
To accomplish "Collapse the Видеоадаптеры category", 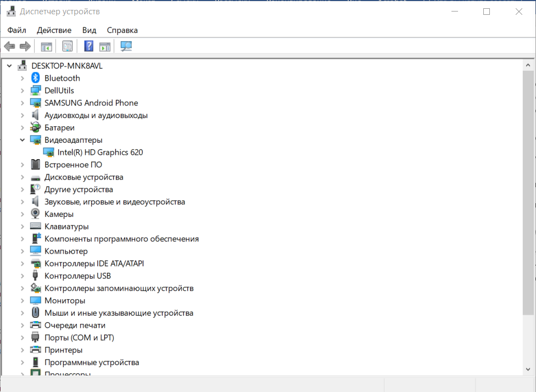I will [x=22, y=140].
